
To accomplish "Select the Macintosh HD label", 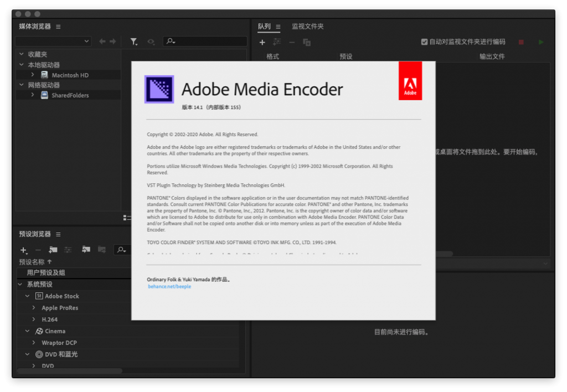I will [x=70, y=75].
